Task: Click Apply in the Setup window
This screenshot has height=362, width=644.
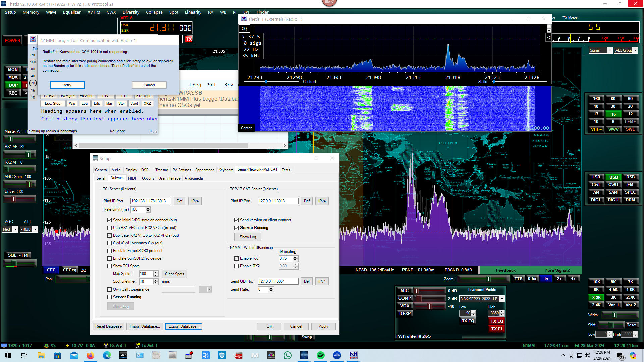Action: click(323, 326)
